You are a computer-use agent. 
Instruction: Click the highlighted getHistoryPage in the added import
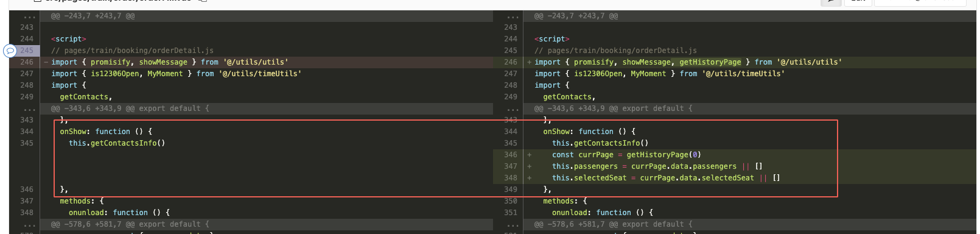point(710,62)
